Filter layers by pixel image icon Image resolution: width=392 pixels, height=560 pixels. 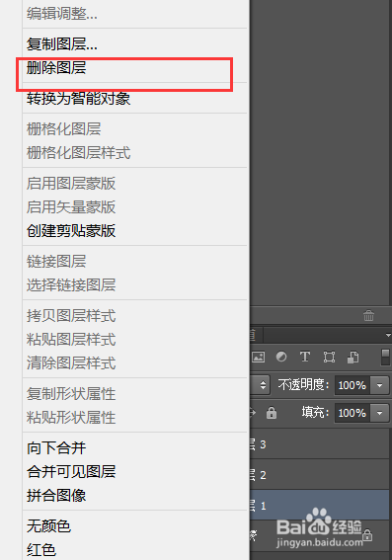point(258,357)
